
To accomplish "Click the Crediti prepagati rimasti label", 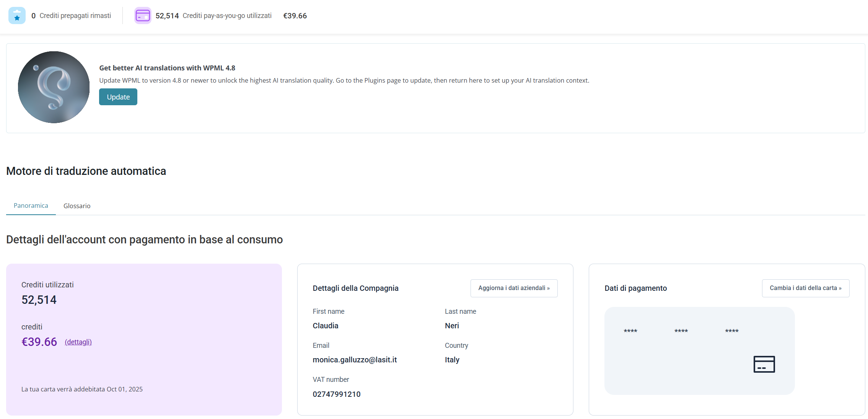I will point(75,16).
